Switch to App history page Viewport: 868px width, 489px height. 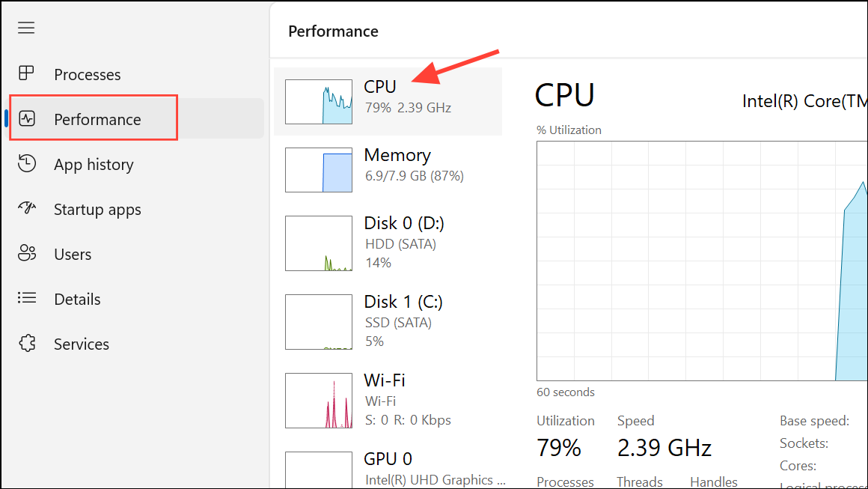pyautogui.click(x=137, y=165)
